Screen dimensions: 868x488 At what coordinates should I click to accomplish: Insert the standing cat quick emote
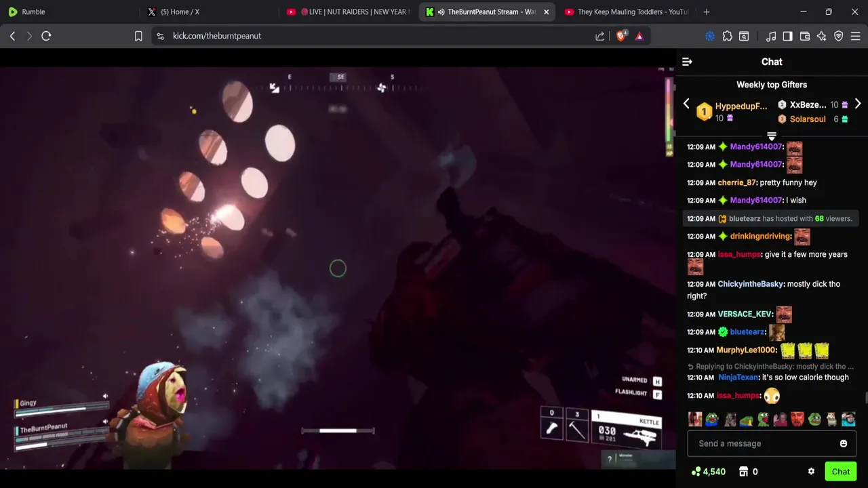pos(831,420)
